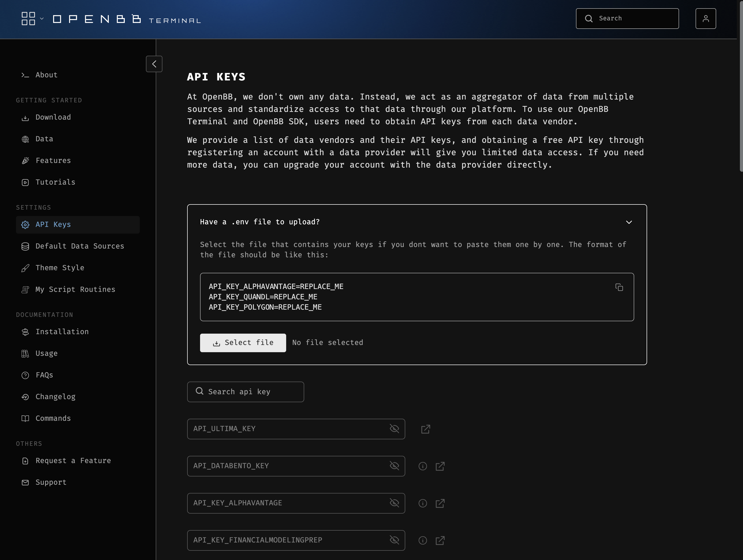This screenshot has height=560, width=743.
Task: Focus the Search api key field
Action: [x=245, y=392]
